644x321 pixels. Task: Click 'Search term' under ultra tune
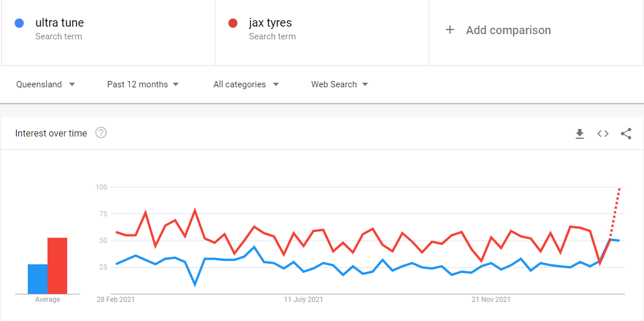(58, 36)
